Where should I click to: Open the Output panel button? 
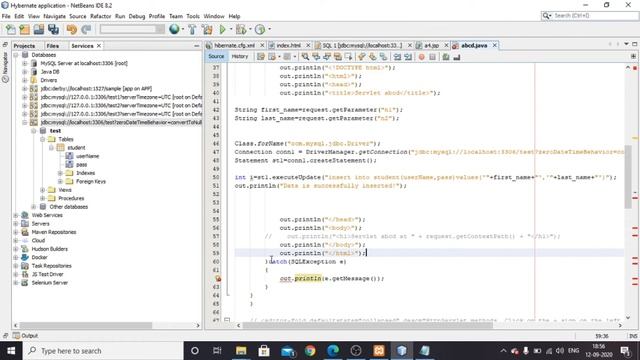point(25,336)
